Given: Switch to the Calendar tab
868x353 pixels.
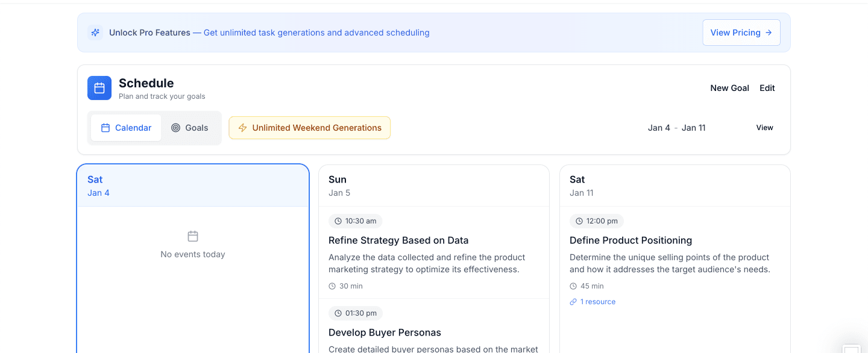Looking at the screenshot, I should click(126, 128).
